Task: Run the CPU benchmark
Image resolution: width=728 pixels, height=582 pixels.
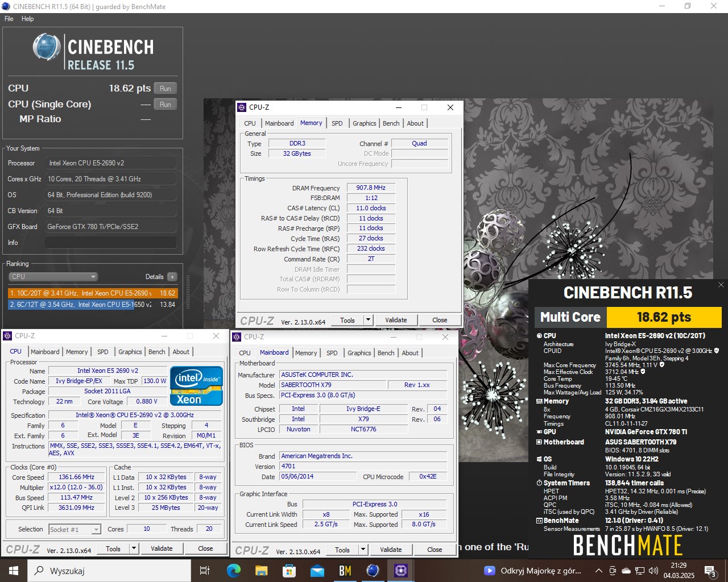Action: pos(166,88)
